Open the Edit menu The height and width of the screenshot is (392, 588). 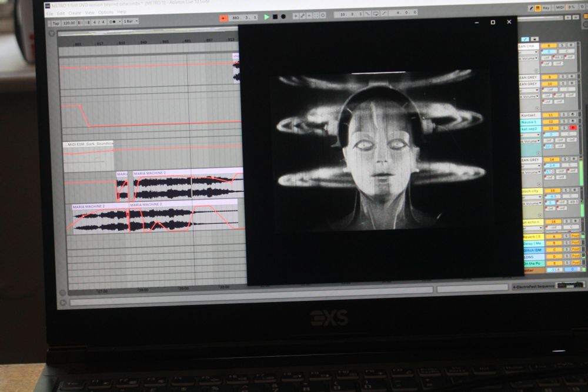pos(61,14)
